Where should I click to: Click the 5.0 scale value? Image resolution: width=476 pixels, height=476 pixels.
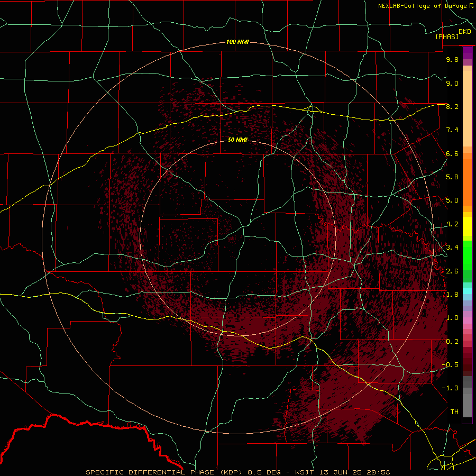pos(452,200)
